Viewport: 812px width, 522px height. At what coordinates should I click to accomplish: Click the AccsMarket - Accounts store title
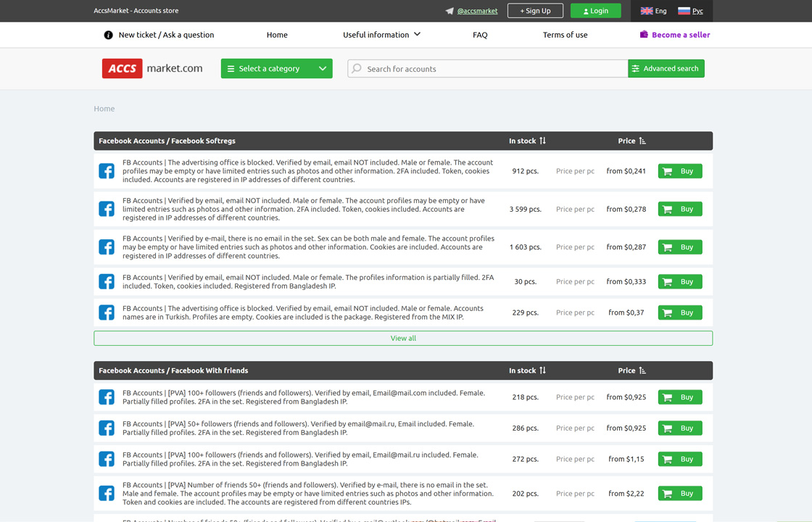tap(136, 11)
